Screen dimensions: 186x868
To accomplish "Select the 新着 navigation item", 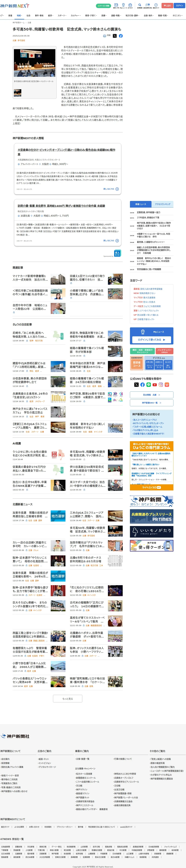I will tap(10, 15).
